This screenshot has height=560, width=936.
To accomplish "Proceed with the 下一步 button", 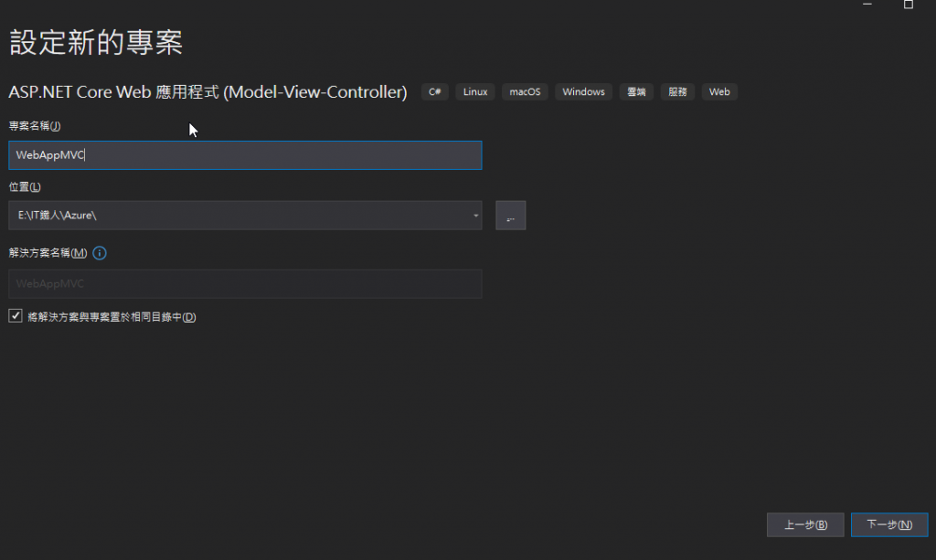I will click(x=888, y=524).
